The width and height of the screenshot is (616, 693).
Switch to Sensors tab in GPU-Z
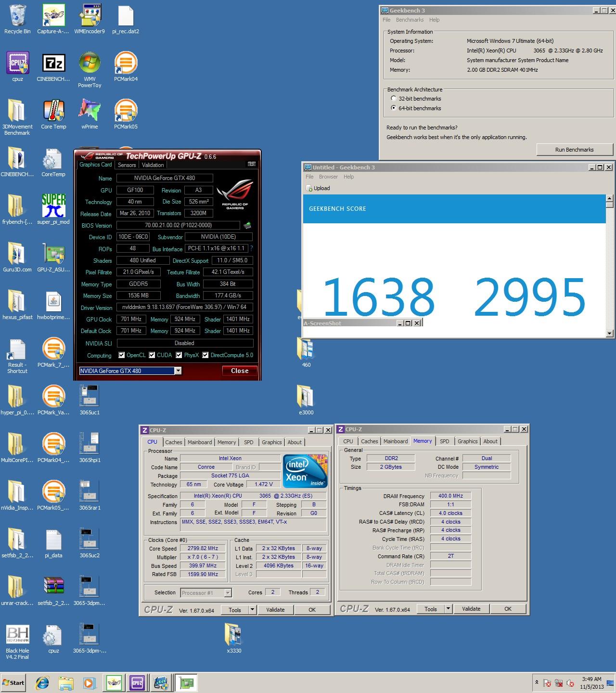click(x=127, y=165)
